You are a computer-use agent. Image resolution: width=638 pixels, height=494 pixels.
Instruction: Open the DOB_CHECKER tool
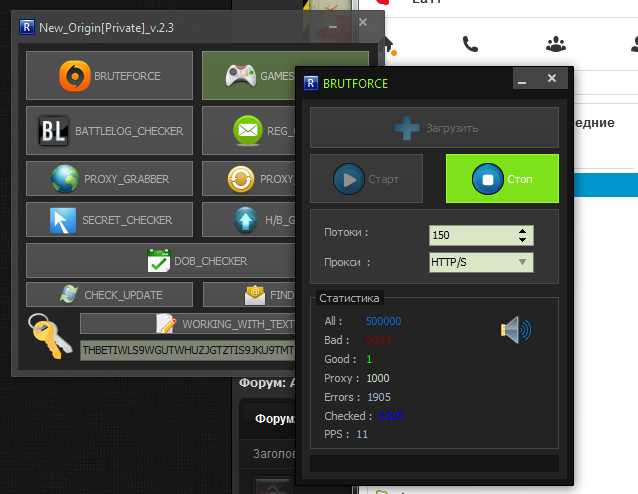point(161,261)
